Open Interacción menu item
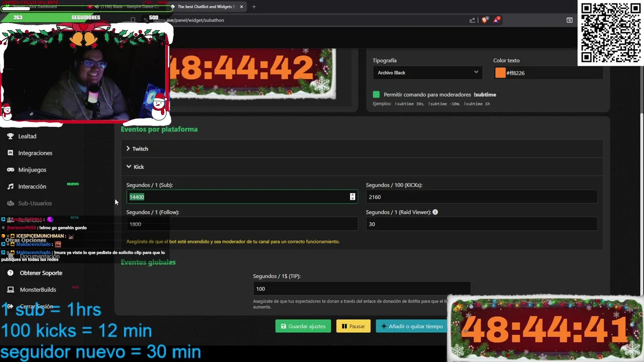 click(32, 187)
